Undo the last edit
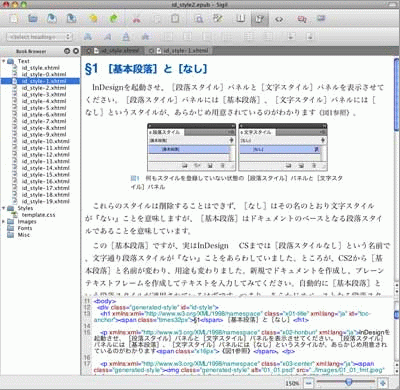The image size is (400, 390). [x=93, y=19]
